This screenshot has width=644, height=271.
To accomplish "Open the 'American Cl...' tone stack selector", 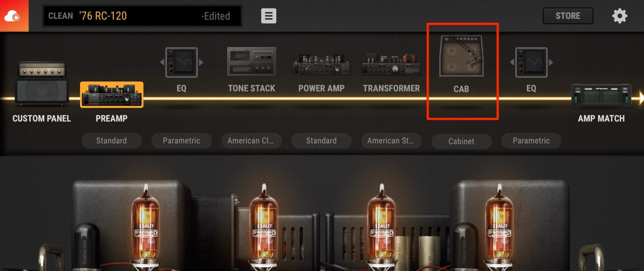I will click(x=252, y=141).
